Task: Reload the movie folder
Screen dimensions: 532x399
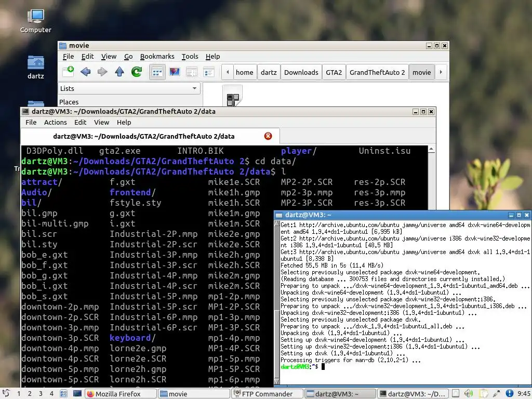Action: coord(137,72)
